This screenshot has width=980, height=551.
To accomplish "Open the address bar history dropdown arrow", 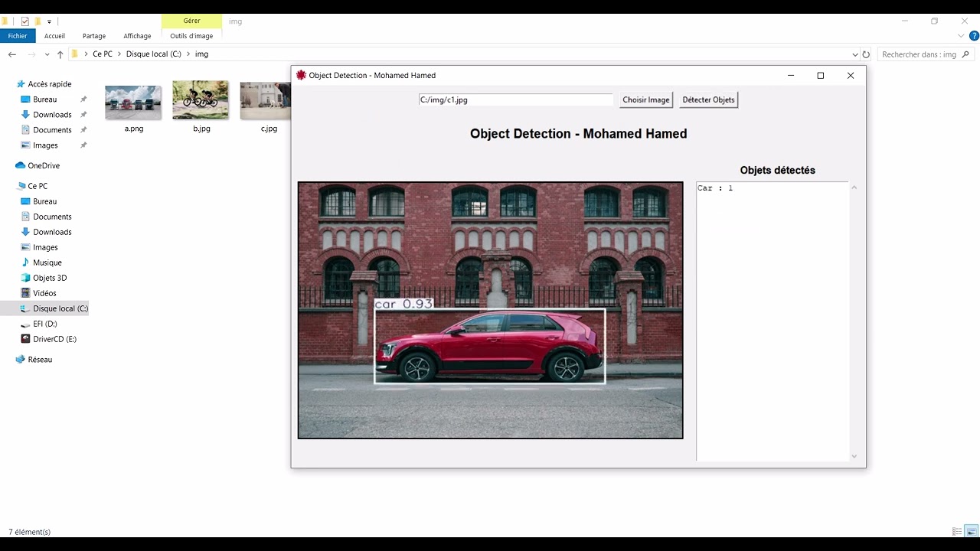I will pos(855,54).
